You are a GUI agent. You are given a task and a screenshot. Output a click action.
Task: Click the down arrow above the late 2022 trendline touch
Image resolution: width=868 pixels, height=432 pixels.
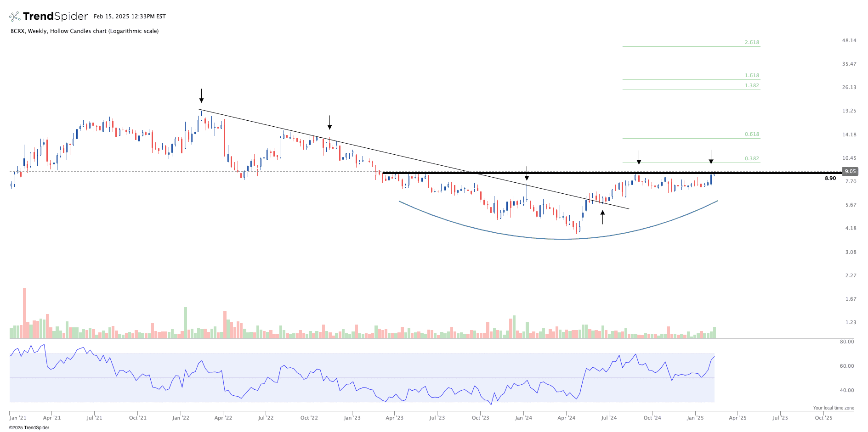click(x=329, y=123)
